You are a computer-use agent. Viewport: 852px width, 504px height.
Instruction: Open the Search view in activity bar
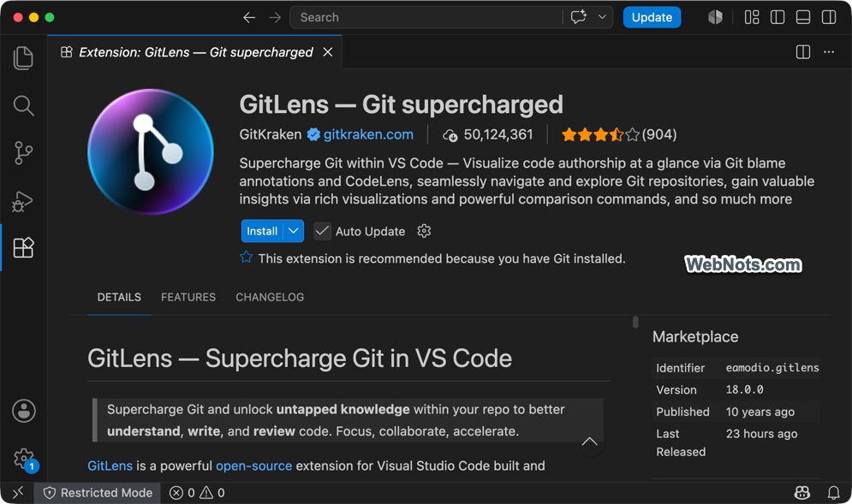[x=23, y=105]
